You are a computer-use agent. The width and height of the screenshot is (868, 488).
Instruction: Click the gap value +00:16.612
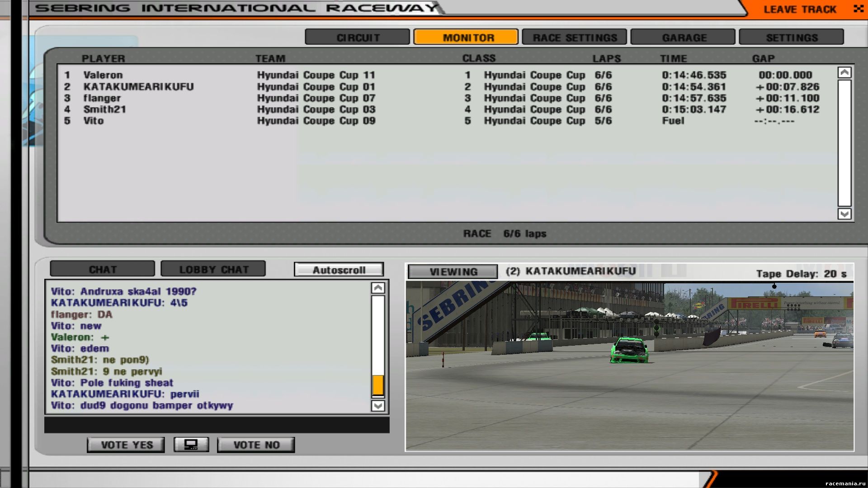pos(787,109)
